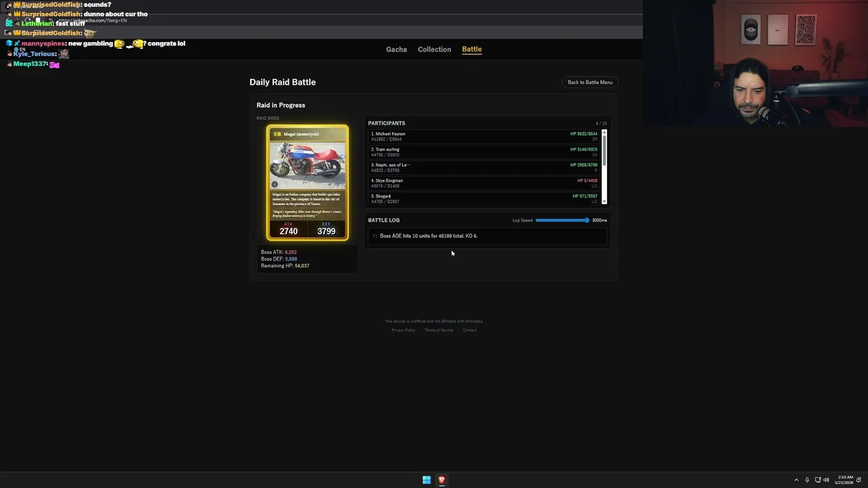Open the Gacha tab
The image size is (868, 488).
(396, 49)
